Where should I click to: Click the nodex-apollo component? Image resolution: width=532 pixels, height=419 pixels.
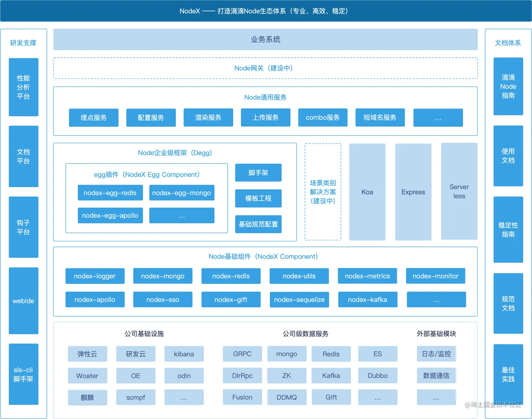95,300
